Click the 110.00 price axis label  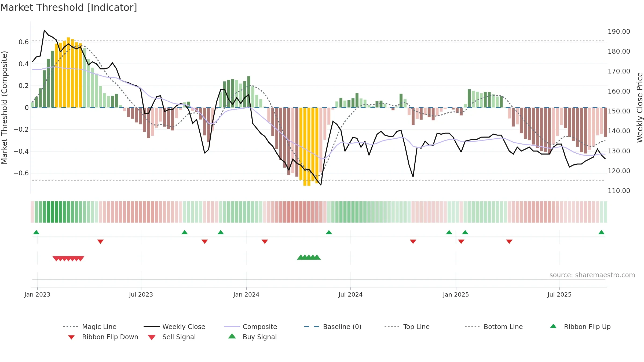click(619, 191)
